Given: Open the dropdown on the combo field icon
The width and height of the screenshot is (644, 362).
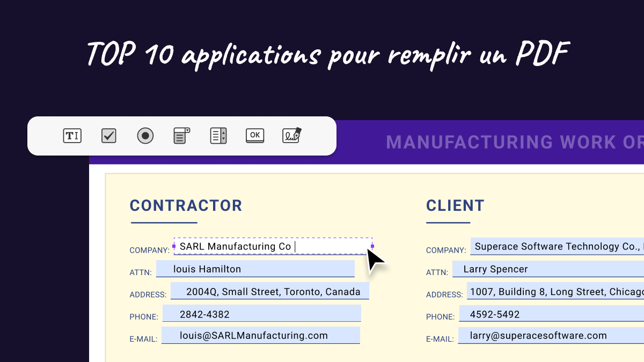Looking at the screenshot, I should (x=187, y=130).
